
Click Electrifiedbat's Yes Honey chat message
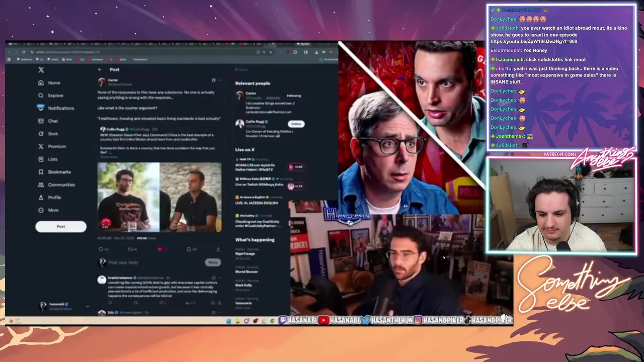[519, 51]
